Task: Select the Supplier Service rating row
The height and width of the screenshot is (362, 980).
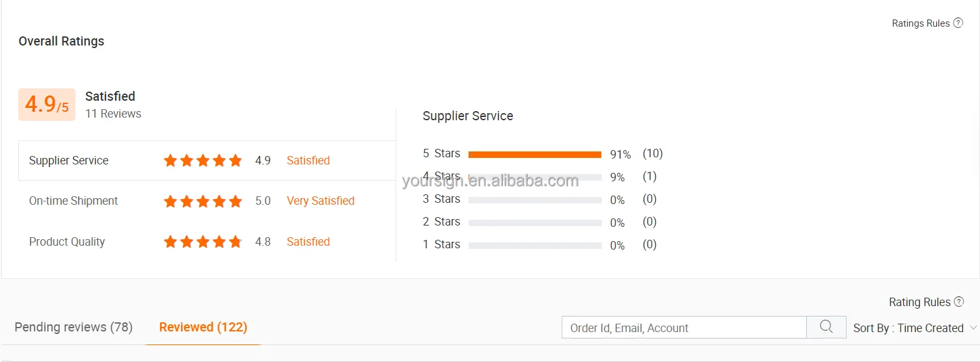Action: coord(207,161)
